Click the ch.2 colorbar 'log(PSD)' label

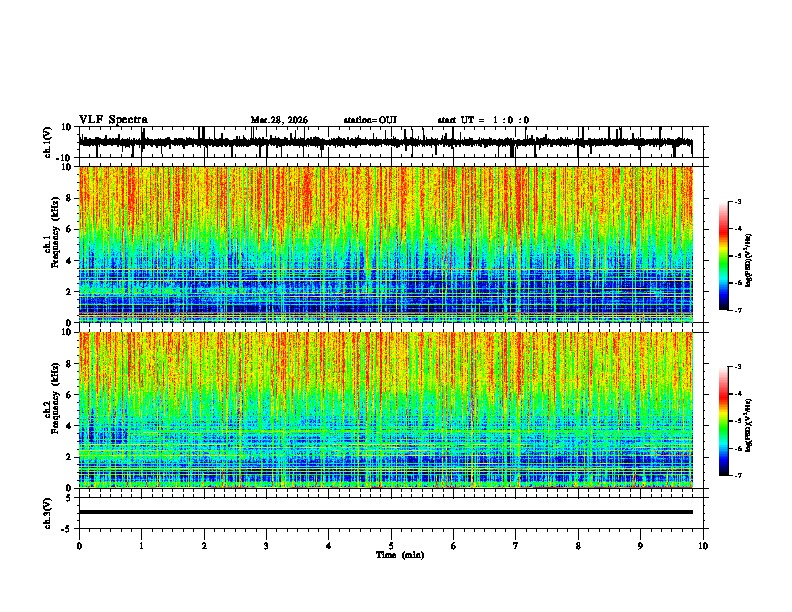tap(749, 425)
